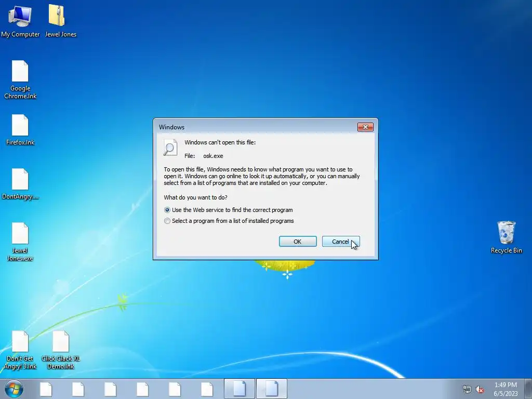
Task: Open the 1:49 PM taskbar clock
Action: (x=506, y=385)
